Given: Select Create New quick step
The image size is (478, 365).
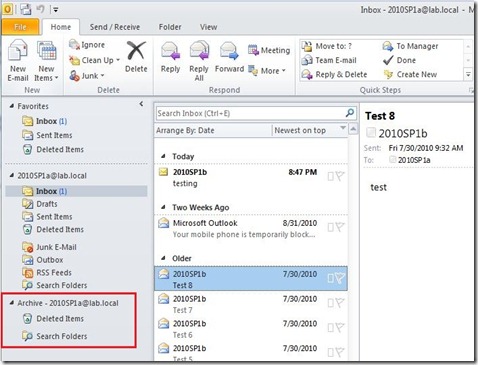Looking at the screenshot, I should pyautogui.click(x=410, y=74).
